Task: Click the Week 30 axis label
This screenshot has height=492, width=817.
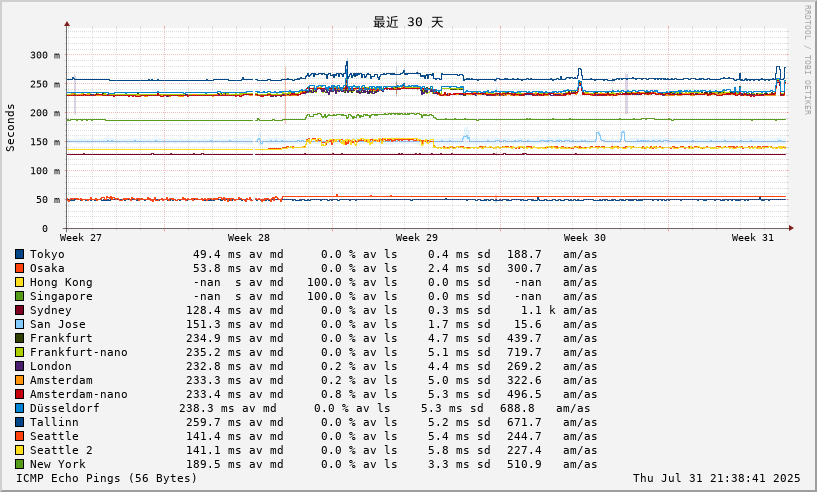Action: pyautogui.click(x=585, y=238)
